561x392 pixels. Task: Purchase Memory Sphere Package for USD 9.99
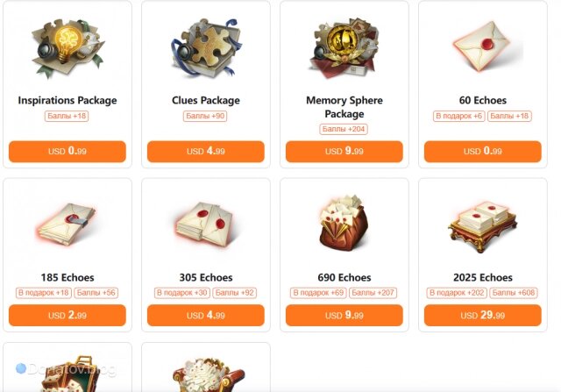[344, 152]
